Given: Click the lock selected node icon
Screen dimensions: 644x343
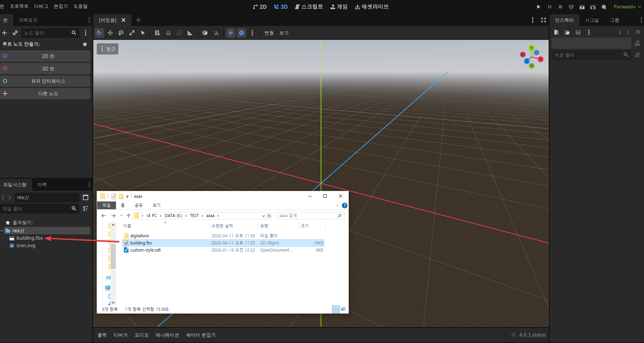Looking at the screenshot, I should pyautogui.click(x=168, y=33).
